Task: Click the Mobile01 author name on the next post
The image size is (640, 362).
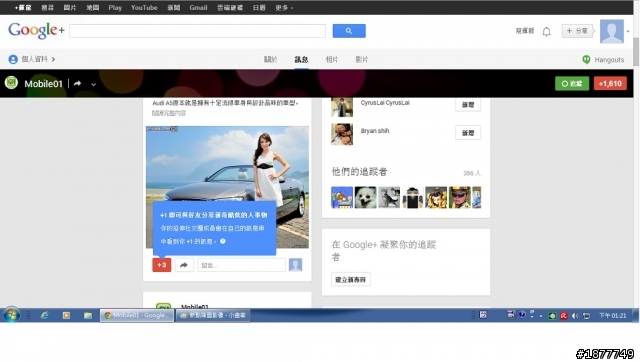Action: [x=195, y=306]
